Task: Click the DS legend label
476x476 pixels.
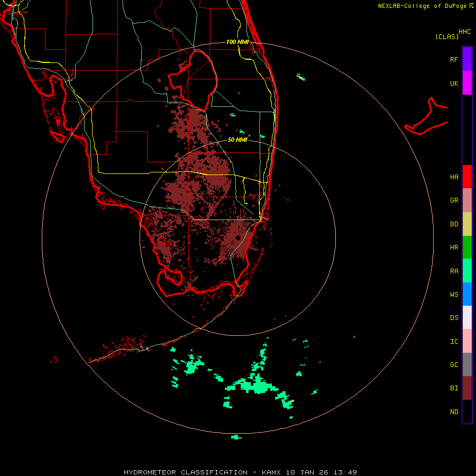Action: click(x=454, y=318)
